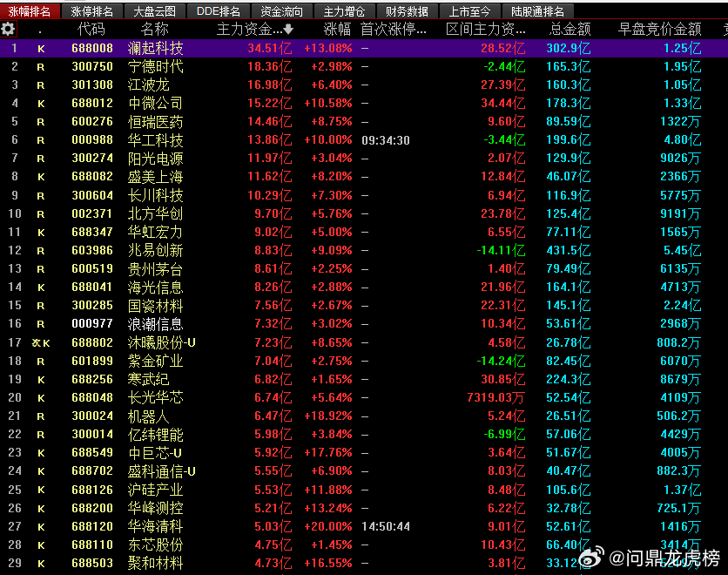Screen dimensions: 728x575
Task: Click the R marker icon for 江波龙
Action: 41,85
